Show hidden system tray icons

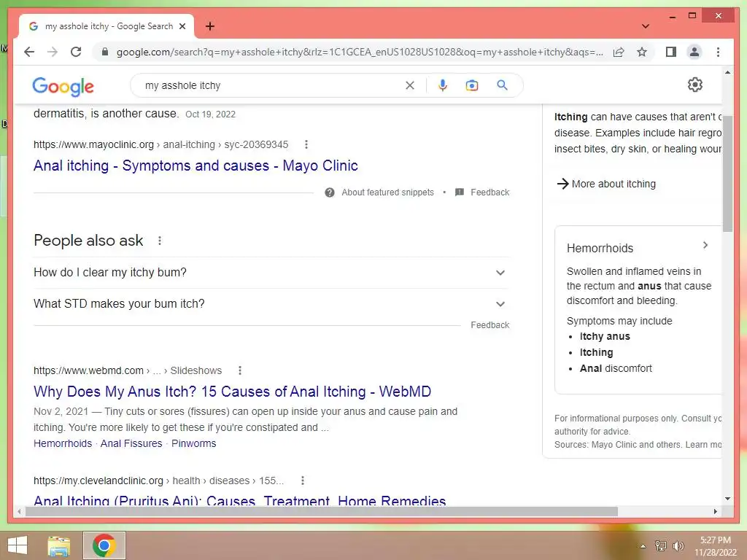click(x=643, y=546)
